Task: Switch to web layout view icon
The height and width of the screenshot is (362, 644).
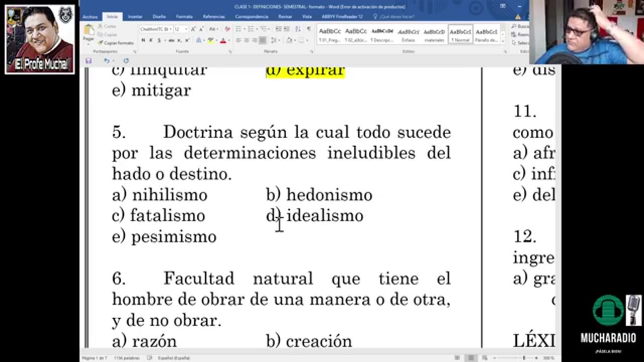Action: click(x=485, y=358)
